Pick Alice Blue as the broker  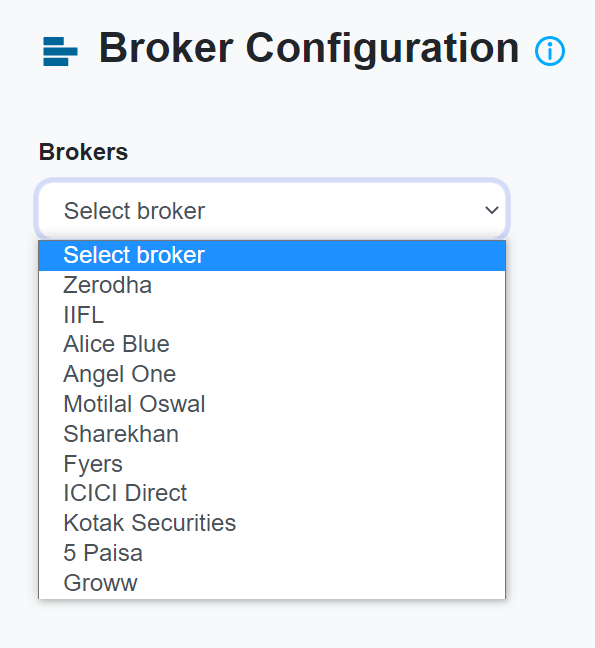[272, 344]
